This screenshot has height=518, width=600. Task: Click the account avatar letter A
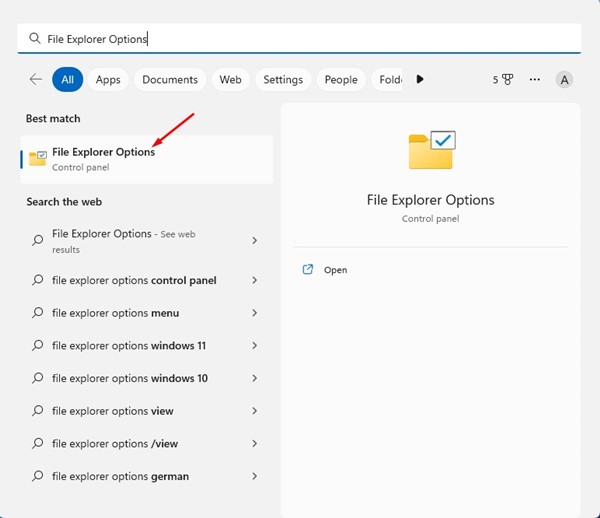coord(564,80)
